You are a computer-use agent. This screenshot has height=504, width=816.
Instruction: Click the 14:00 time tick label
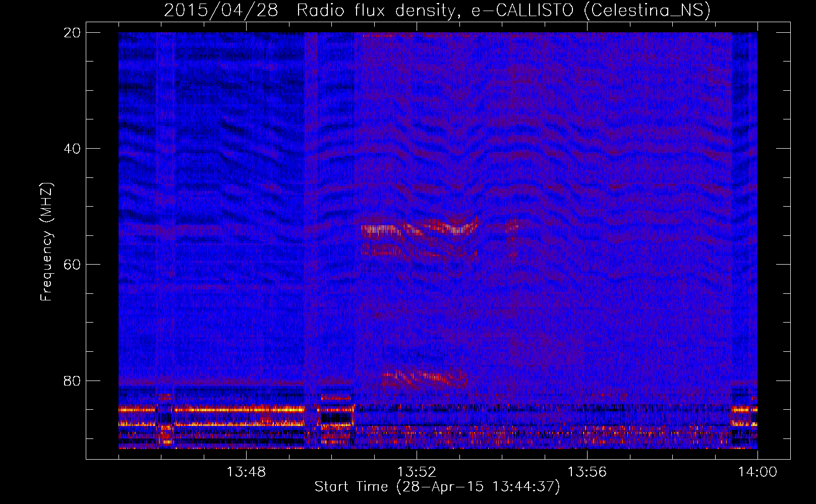point(757,472)
